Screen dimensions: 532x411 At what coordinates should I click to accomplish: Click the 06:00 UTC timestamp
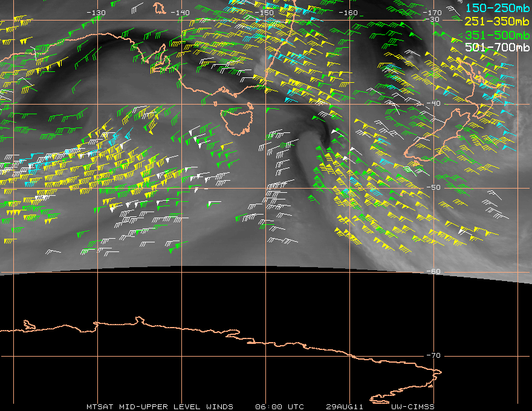[279, 407]
